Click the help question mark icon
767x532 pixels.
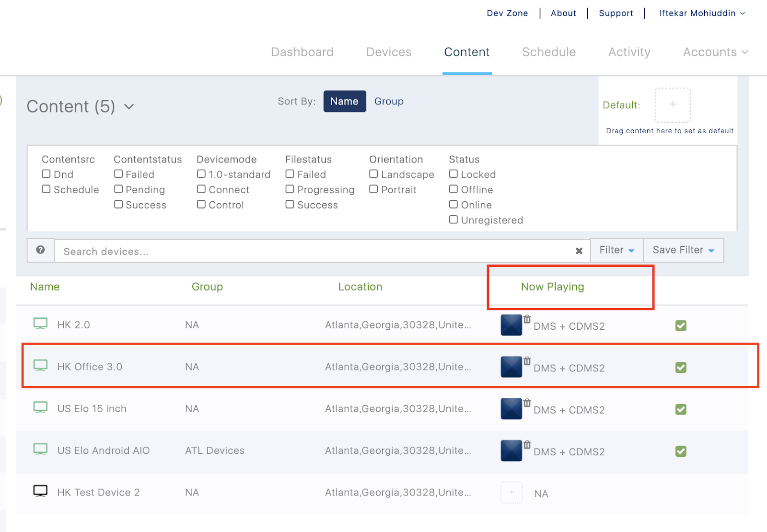pos(41,250)
